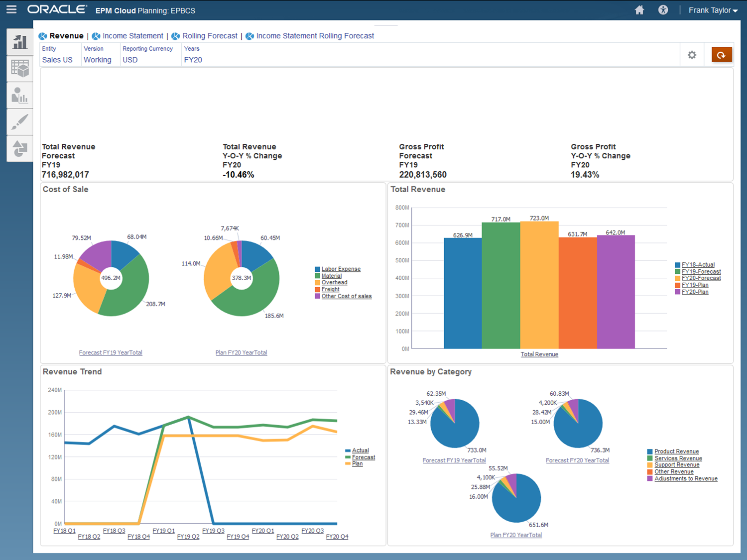Click FY19-Plan legend entry
This screenshot has width=747, height=560.
coord(695,285)
